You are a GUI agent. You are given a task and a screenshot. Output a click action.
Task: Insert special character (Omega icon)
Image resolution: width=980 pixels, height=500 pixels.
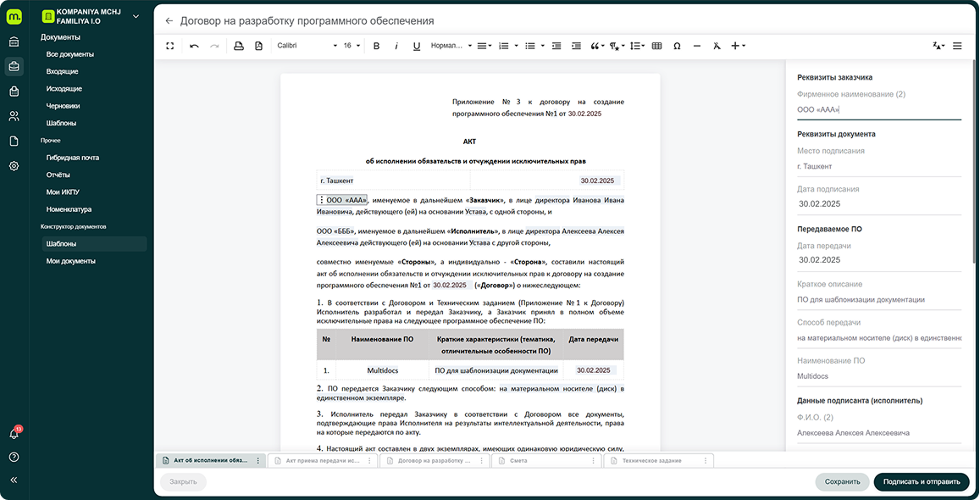(x=677, y=46)
